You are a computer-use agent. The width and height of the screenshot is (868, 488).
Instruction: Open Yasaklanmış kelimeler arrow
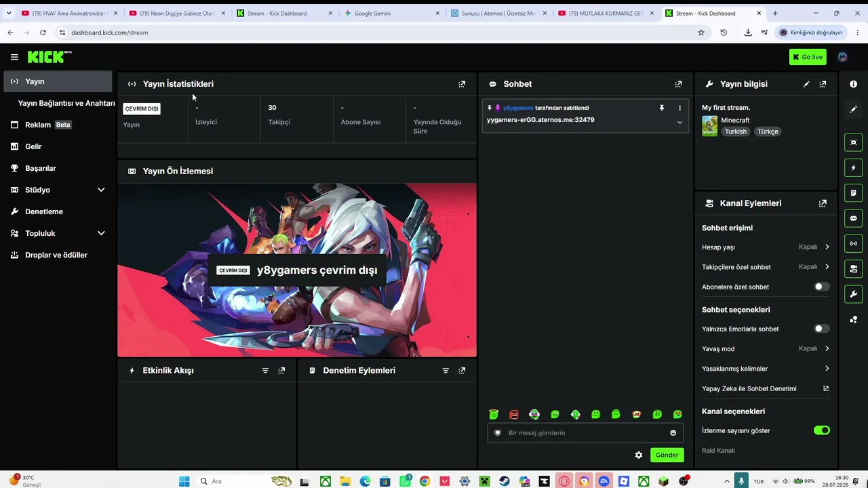827,369
